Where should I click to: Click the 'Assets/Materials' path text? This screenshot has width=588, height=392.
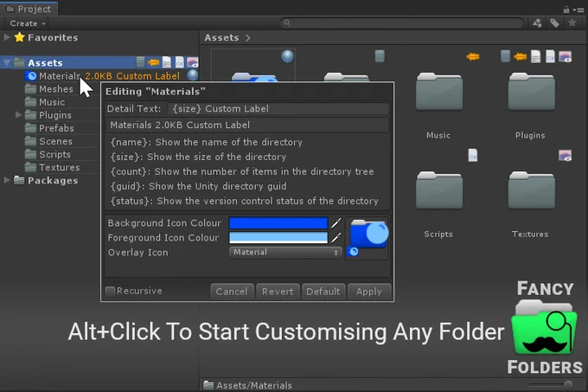point(254,385)
